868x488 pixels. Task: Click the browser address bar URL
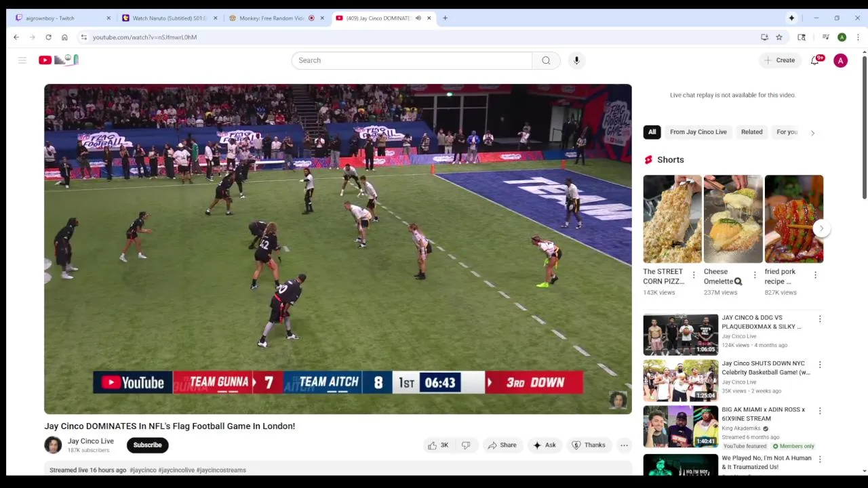(x=144, y=37)
